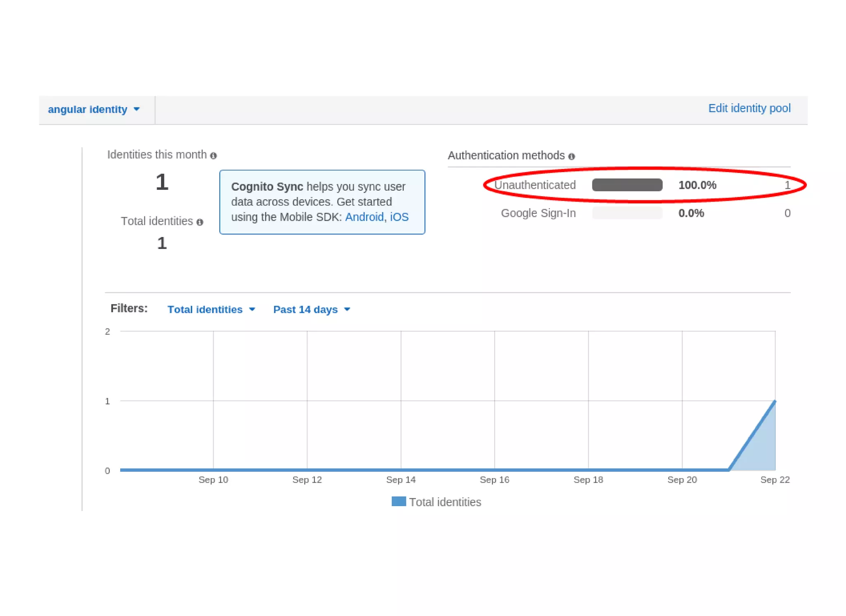The image size is (846, 616).
Task: Click the Total identities legend text
Action: (x=445, y=502)
